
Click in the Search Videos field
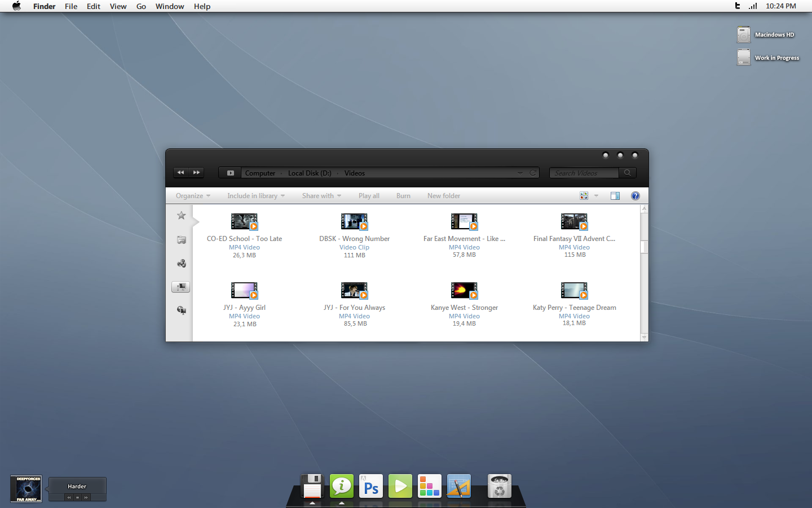(584, 173)
